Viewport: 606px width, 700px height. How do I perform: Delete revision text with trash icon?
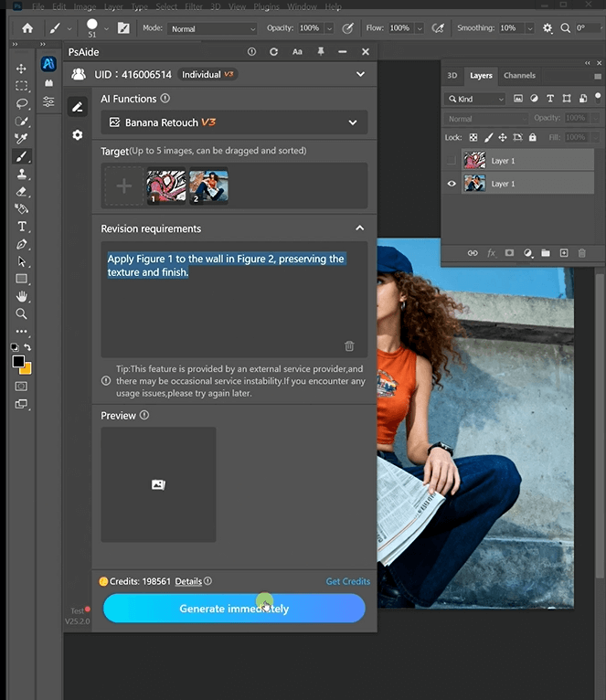point(349,345)
